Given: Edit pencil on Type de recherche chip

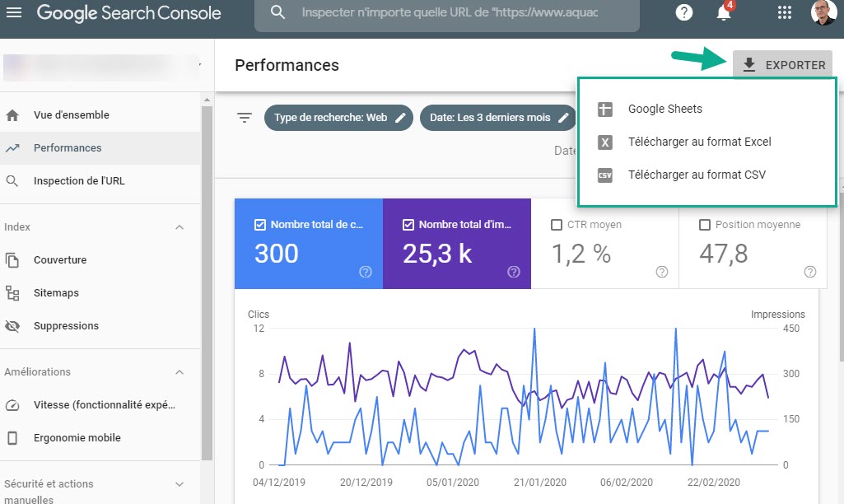Looking at the screenshot, I should point(400,118).
